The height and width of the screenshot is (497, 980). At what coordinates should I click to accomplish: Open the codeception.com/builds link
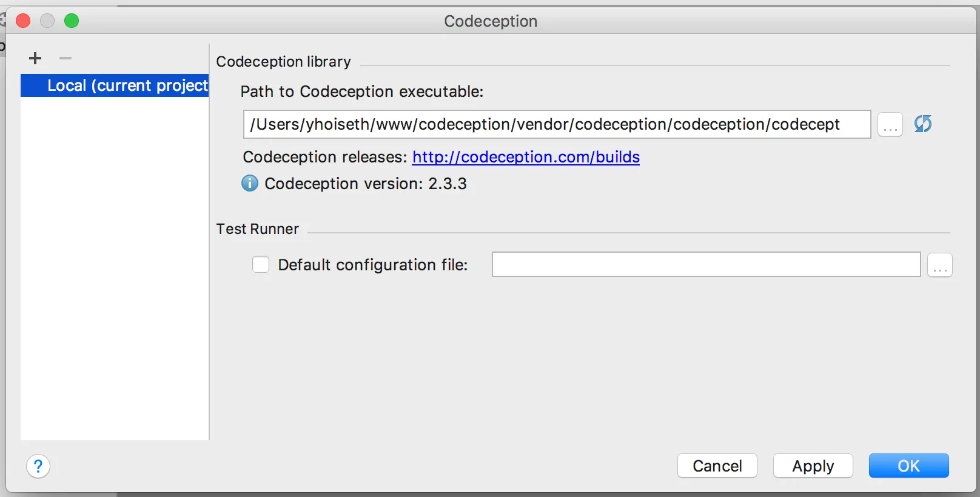[526, 157]
